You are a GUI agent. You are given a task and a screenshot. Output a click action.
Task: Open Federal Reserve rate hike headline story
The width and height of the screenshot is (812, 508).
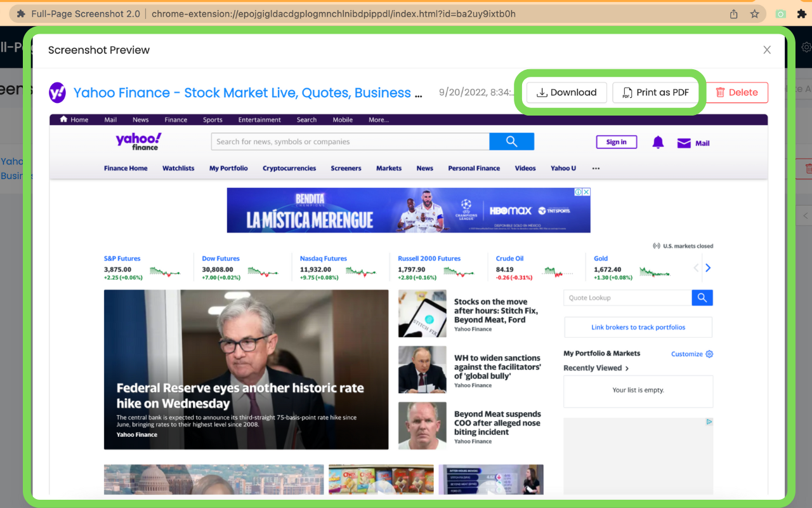pyautogui.click(x=240, y=396)
